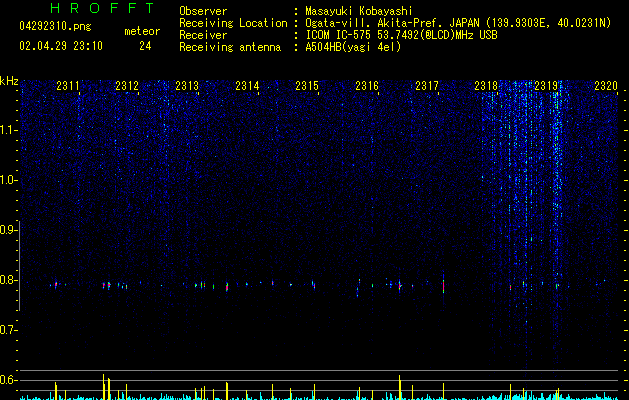The width and height of the screenshot is (629, 400).
Task: Click antenna value A504HB(yagi 4el)
Action: [x=353, y=47]
